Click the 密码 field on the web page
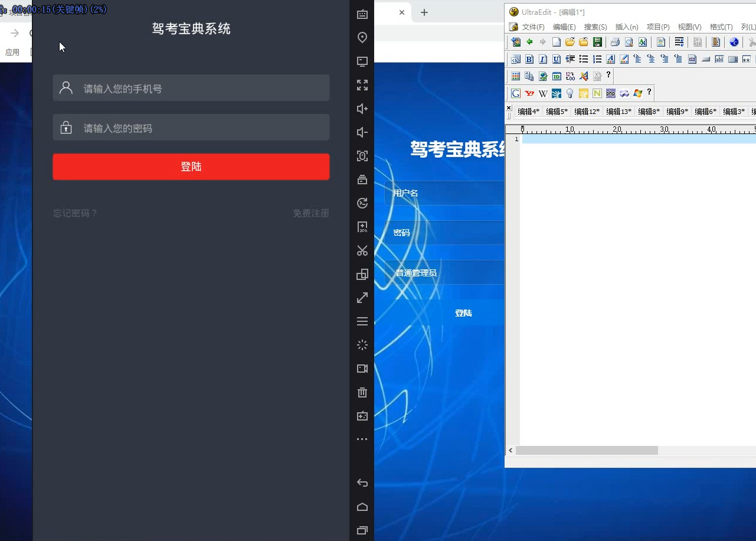The height and width of the screenshot is (541, 756). click(x=444, y=233)
